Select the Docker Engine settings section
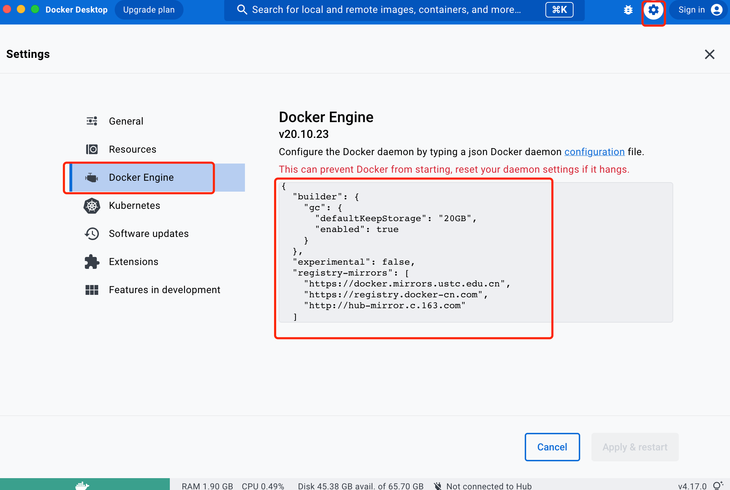The height and width of the screenshot is (490, 730). tap(158, 177)
